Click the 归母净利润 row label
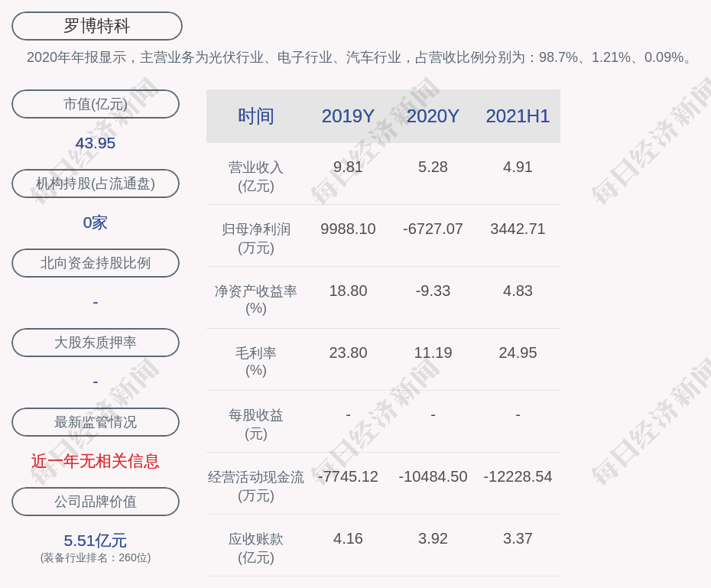 pyautogui.click(x=255, y=238)
